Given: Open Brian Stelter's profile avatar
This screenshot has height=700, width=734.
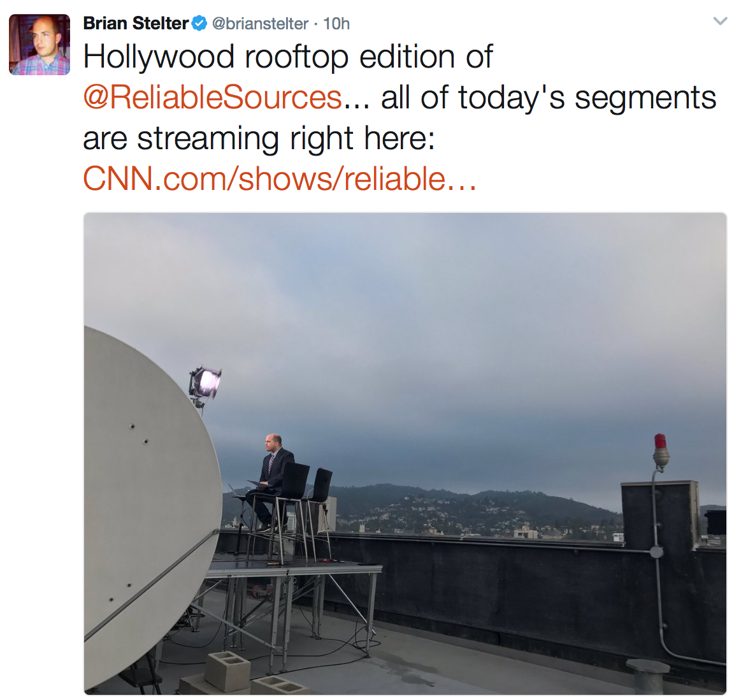Looking at the screenshot, I should point(40,45).
